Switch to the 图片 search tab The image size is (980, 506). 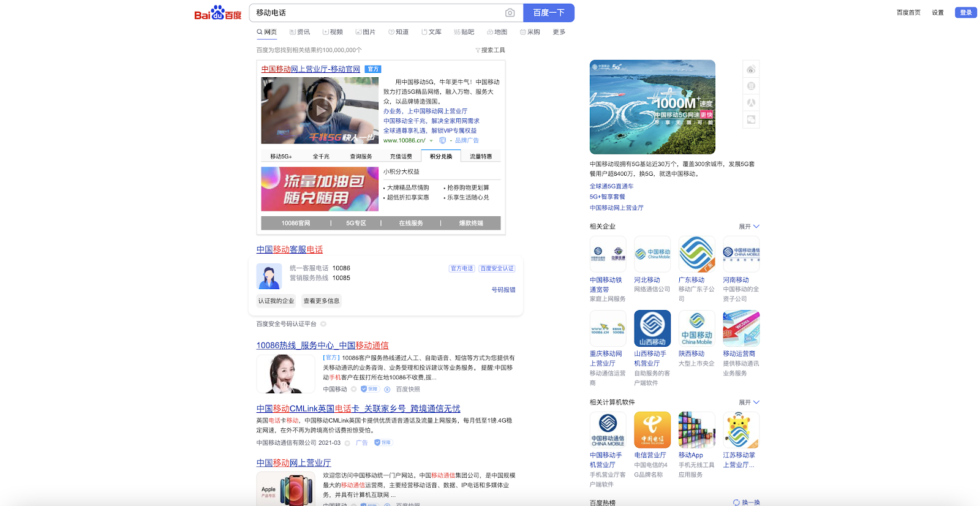pos(366,32)
